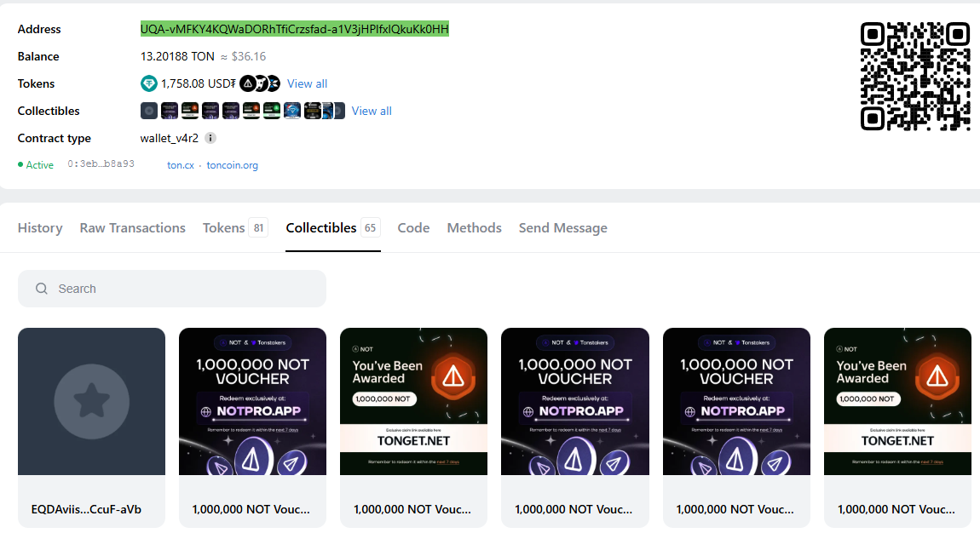
Task: Switch to the Tokens tab
Action: pyautogui.click(x=235, y=228)
